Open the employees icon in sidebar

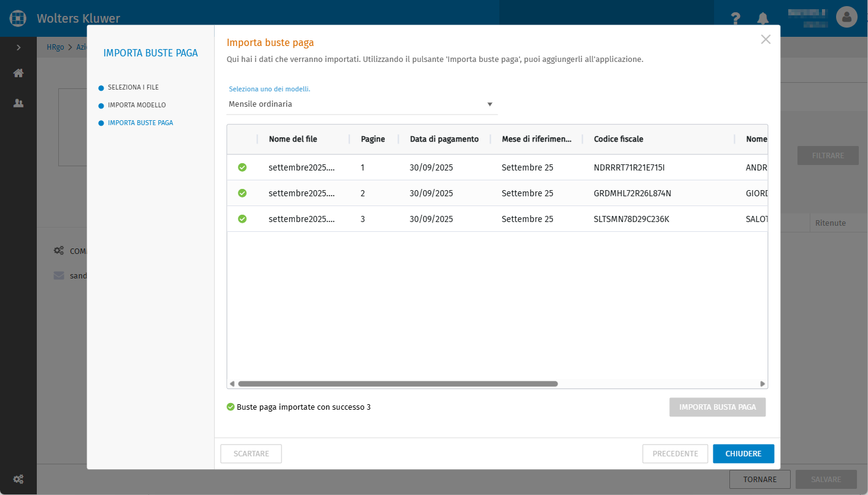click(18, 103)
